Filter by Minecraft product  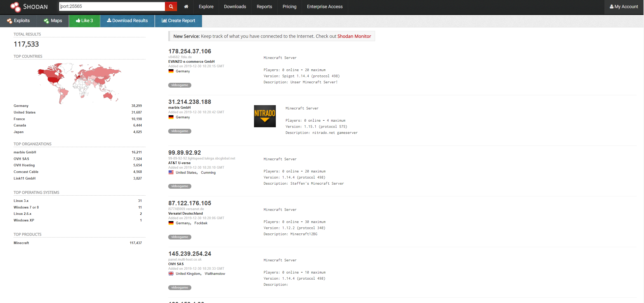pyautogui.click(x=21, y=243)
